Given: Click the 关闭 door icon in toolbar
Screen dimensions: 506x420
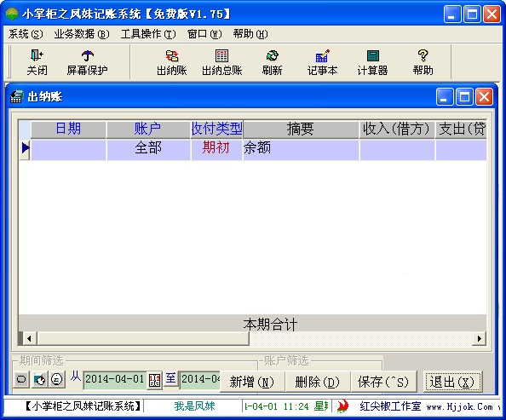Looking at the screenshot, I should point(37,55).
